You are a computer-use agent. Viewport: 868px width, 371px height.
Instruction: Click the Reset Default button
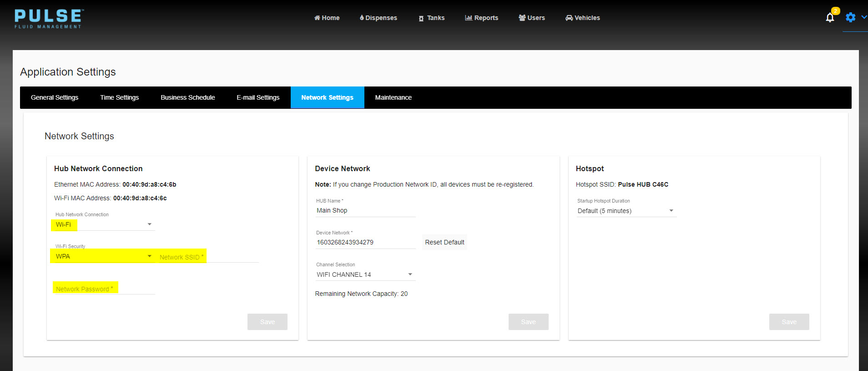pos(444,242)
